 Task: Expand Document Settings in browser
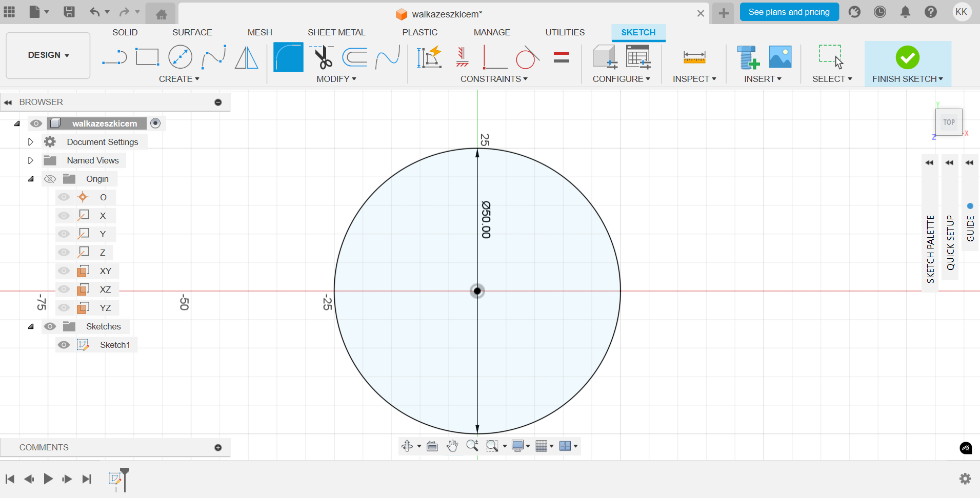(30, 142)
